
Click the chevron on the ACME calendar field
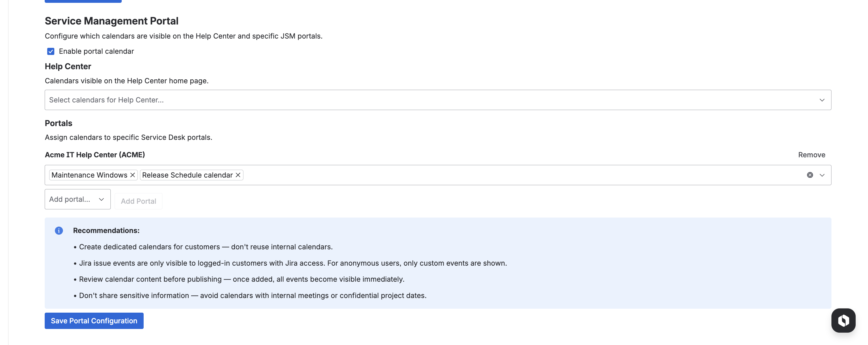822,175
